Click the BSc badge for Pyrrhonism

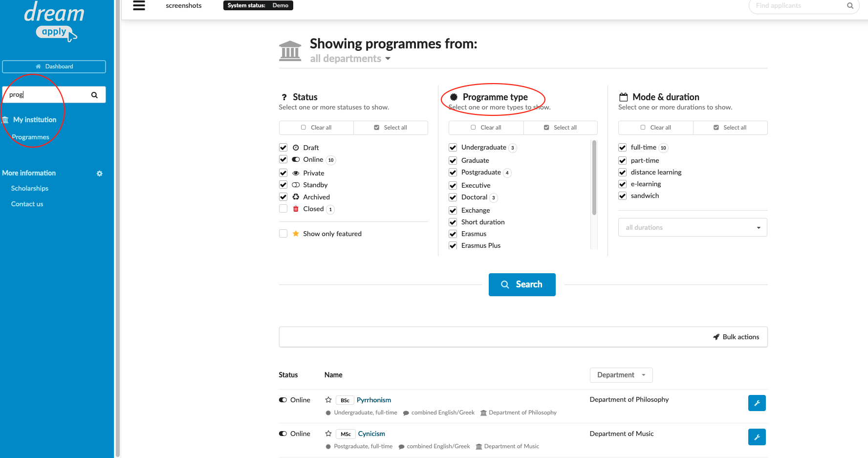point(345,400)
